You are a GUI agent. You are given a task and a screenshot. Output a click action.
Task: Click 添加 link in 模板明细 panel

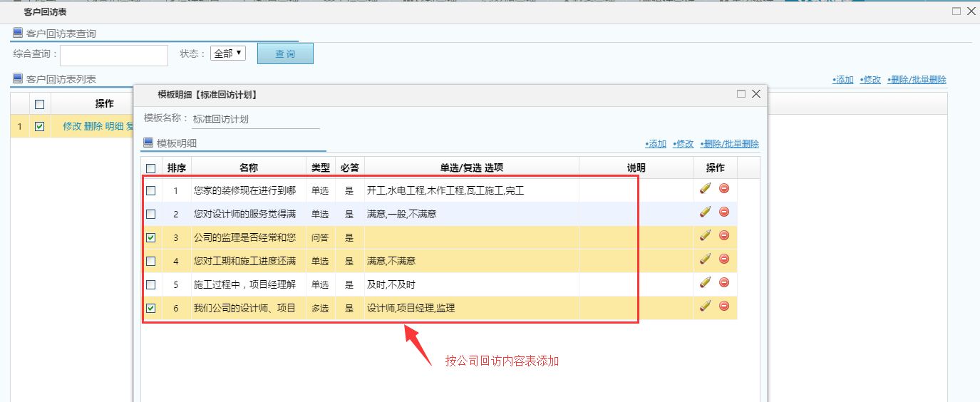[656, 144]
